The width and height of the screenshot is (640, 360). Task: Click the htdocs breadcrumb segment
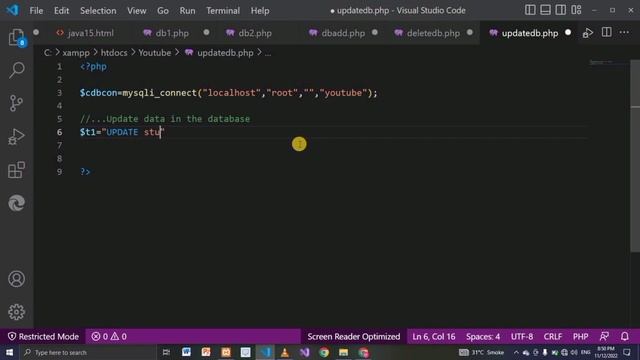pyautogui.click(x=114, y=53)
